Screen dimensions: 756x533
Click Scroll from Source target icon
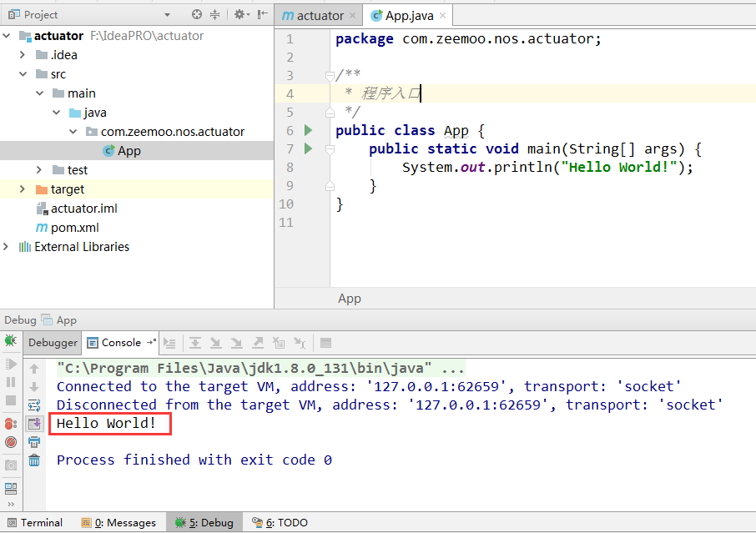(197, 14)
